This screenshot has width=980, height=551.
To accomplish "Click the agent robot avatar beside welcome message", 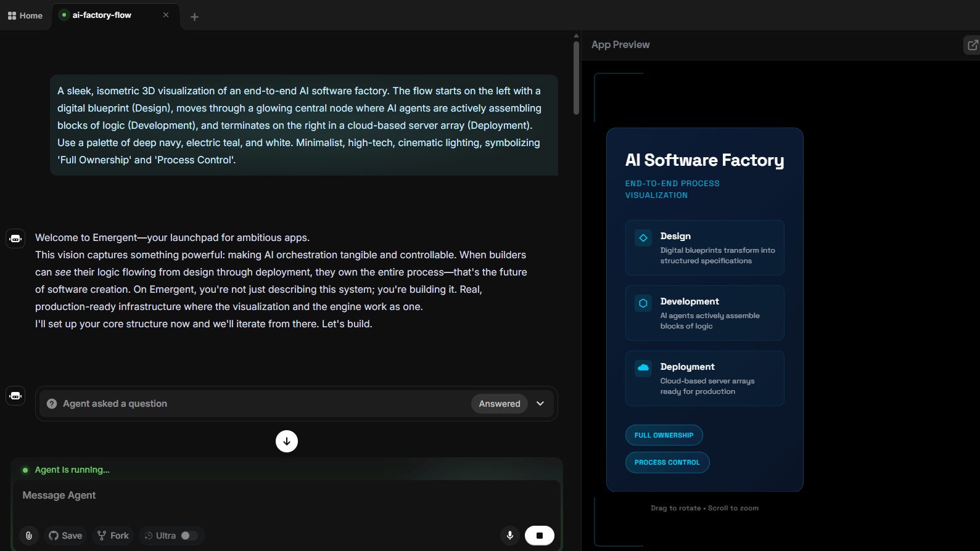I will (x=15, y=239).
